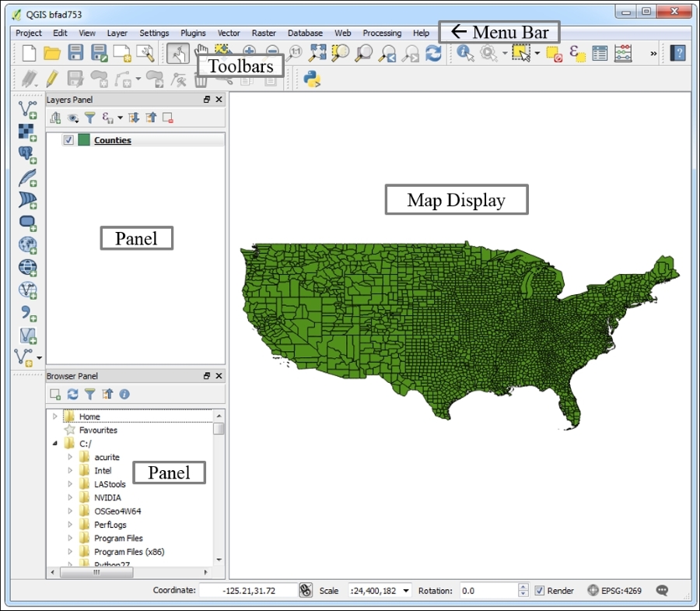Open the Raster menu

click(264, 33)
